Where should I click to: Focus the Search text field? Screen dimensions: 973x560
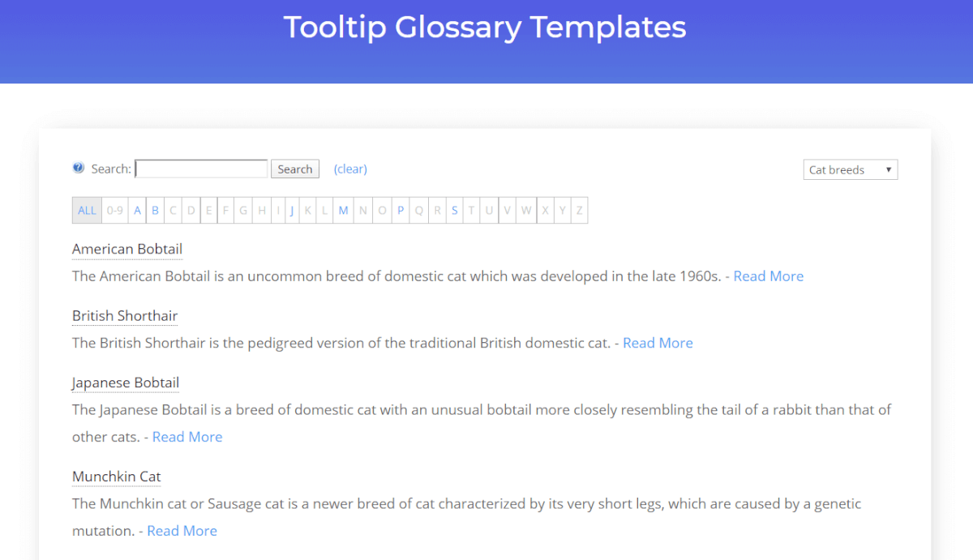click(x=201, y=169)
